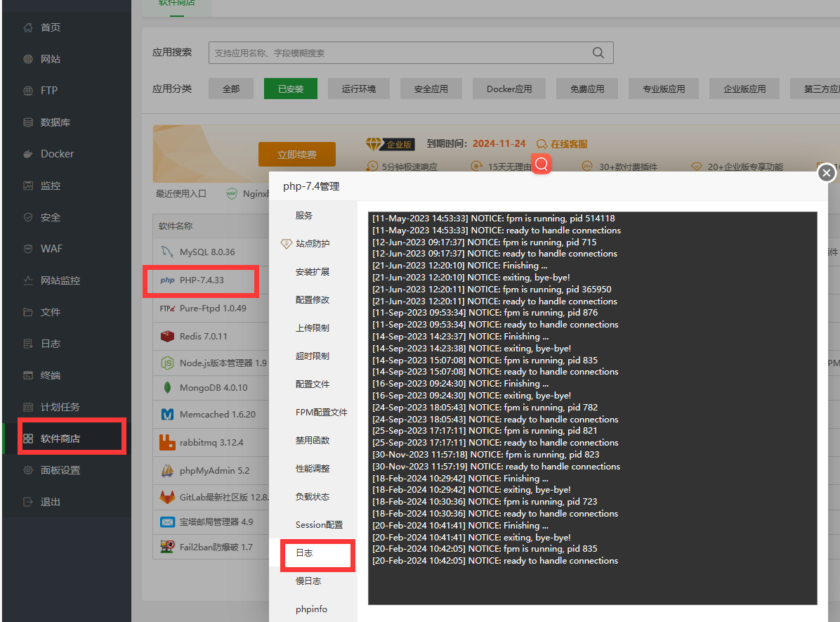Viewport: 840px width, 622px height.
Task: Click the grid icon beside 软件商店
Action: (28, 439)
